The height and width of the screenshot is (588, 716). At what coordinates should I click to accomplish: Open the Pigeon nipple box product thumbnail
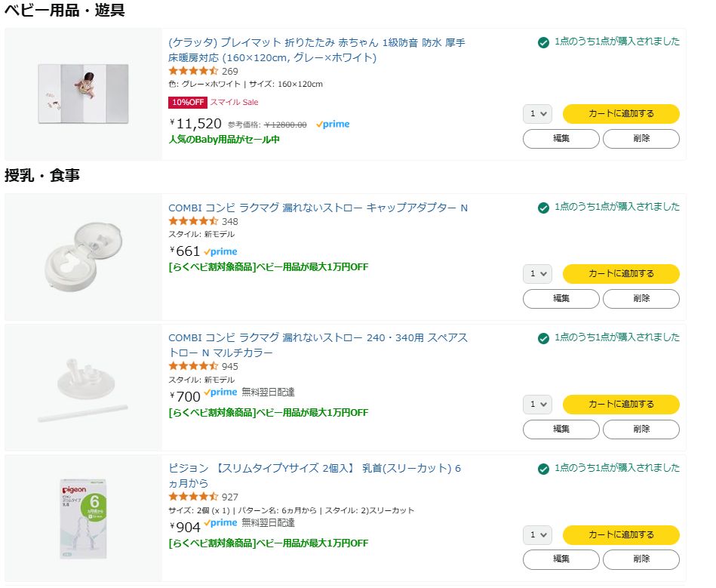pos(83,519)
